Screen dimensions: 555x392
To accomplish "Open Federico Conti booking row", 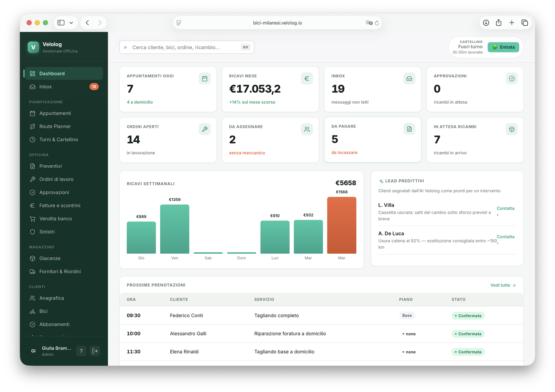I will click(321, 315).
